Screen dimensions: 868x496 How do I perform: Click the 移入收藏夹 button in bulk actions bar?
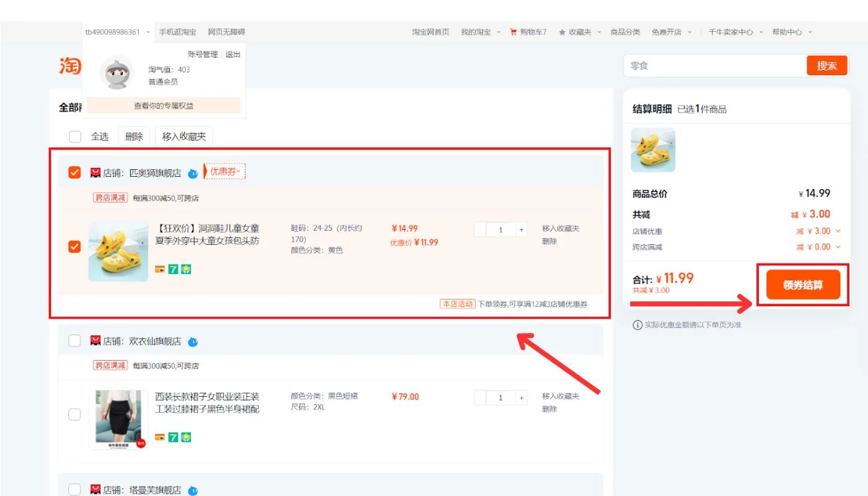[184, 136]
